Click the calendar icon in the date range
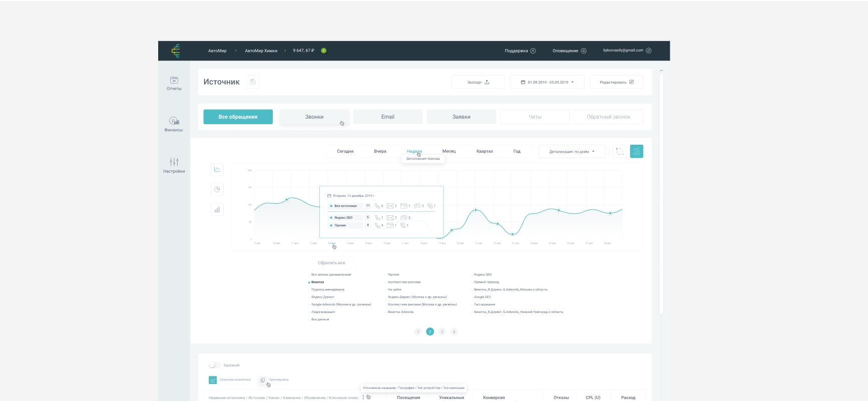The height and width of the screenshot is (401, 868). pyautogui.click(x=523, y=82)
